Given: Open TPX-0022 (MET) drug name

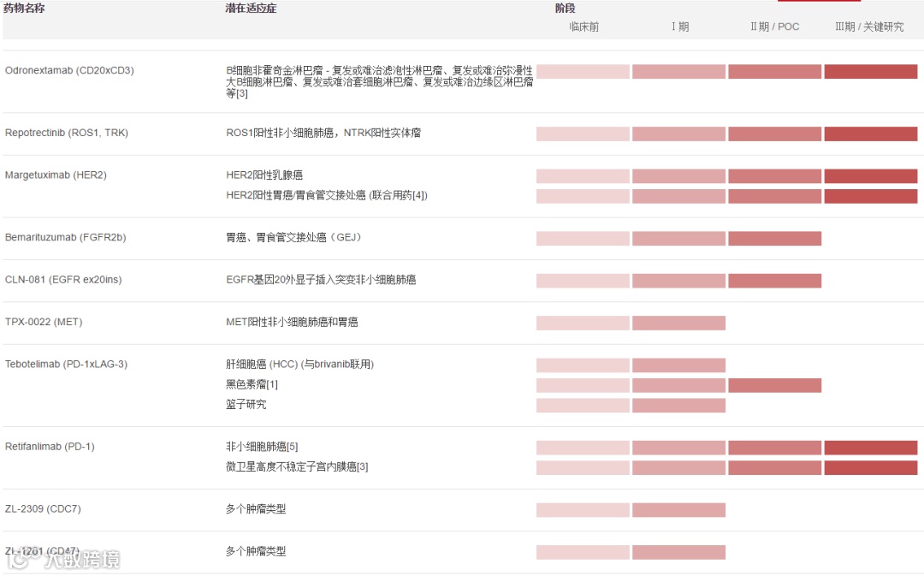Looking at the screenshot, I should (x=44, y=323).
